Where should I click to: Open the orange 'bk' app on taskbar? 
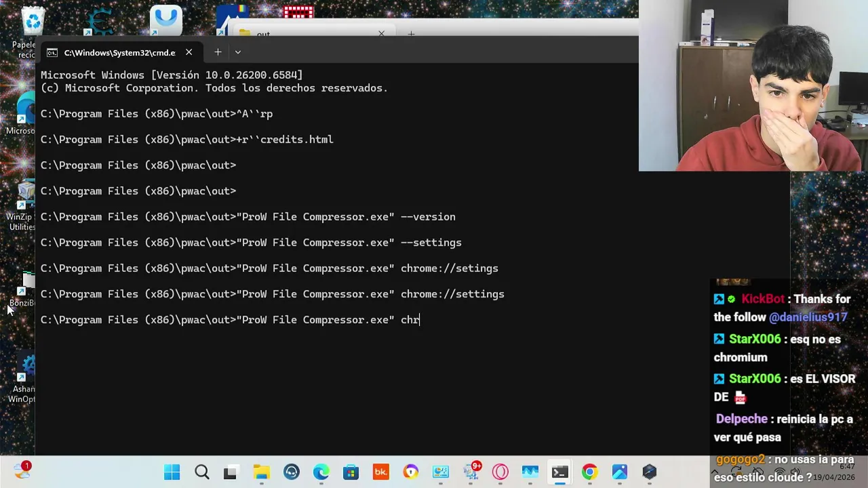(380, 472)
